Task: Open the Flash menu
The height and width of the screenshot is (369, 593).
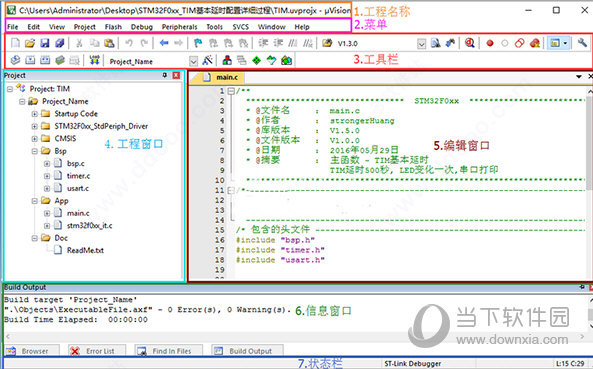Action: pyautogui.click(x=113, y=27)
